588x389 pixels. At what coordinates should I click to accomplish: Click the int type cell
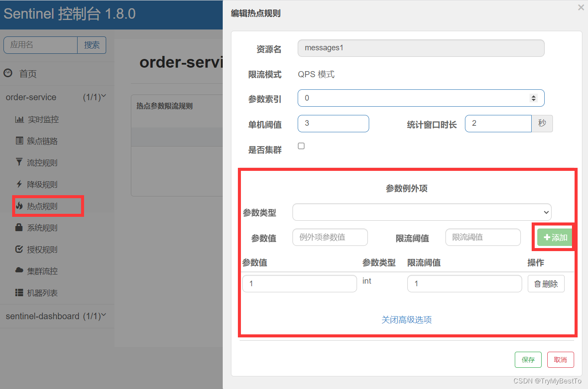367,281
